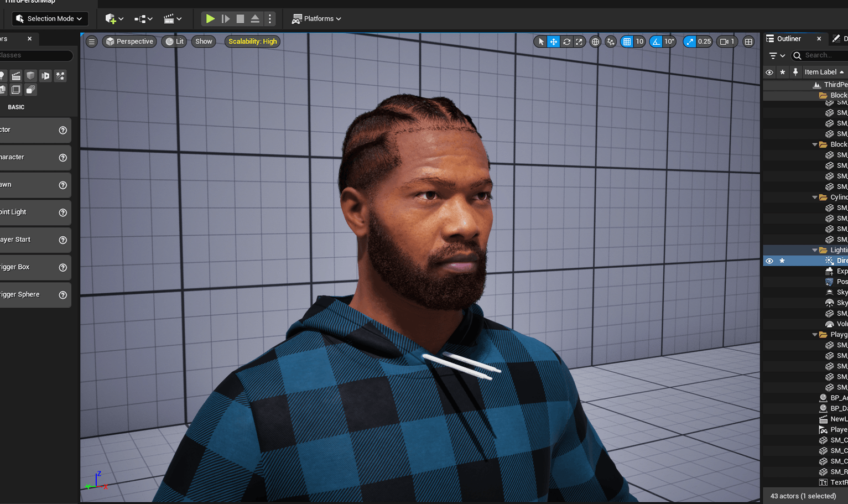Viewport: 848px width, 504px height.
Task: Open rotation snap value 10°
Action: pyautogui.click(x=669, y=41)
